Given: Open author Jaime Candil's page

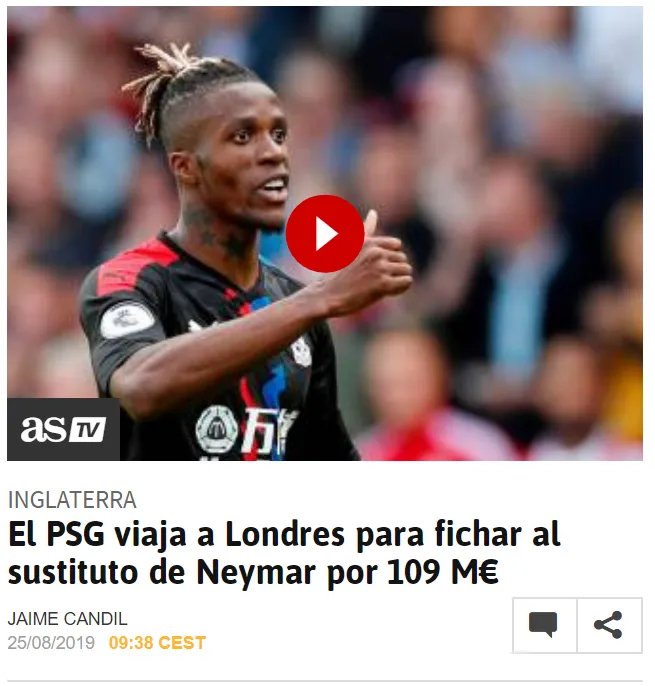Looking at the screenshot, I should tap(67, 619).
